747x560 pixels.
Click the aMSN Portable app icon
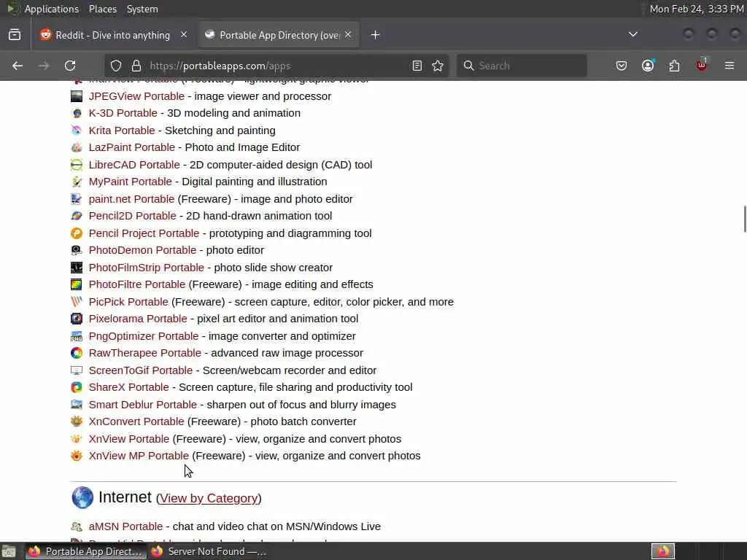76,526
